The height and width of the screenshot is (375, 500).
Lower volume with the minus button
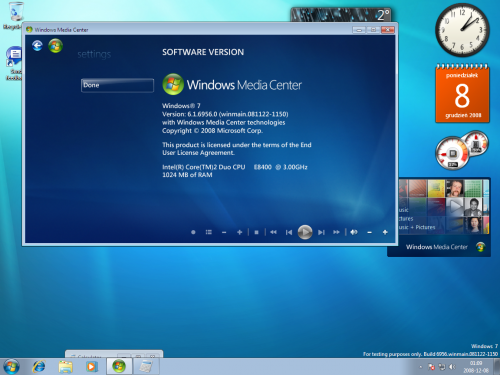369,232
